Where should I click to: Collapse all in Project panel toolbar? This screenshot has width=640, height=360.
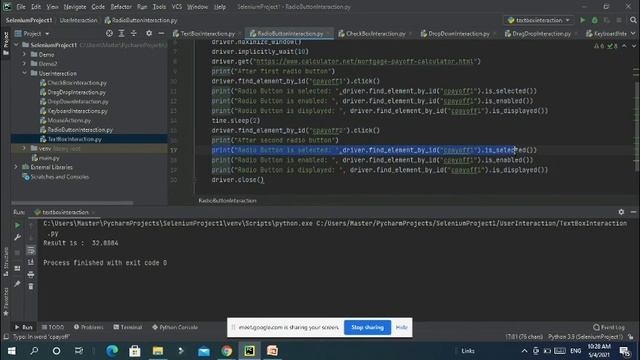[133, 33]
